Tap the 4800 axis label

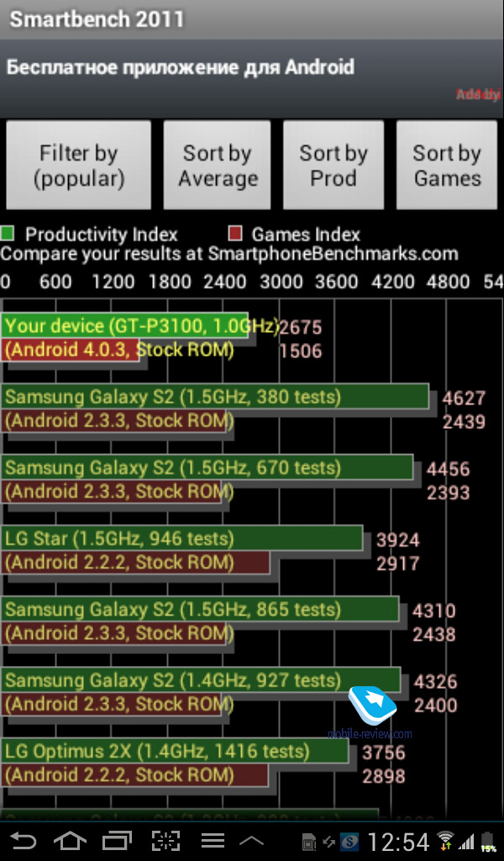pos(448,281)
